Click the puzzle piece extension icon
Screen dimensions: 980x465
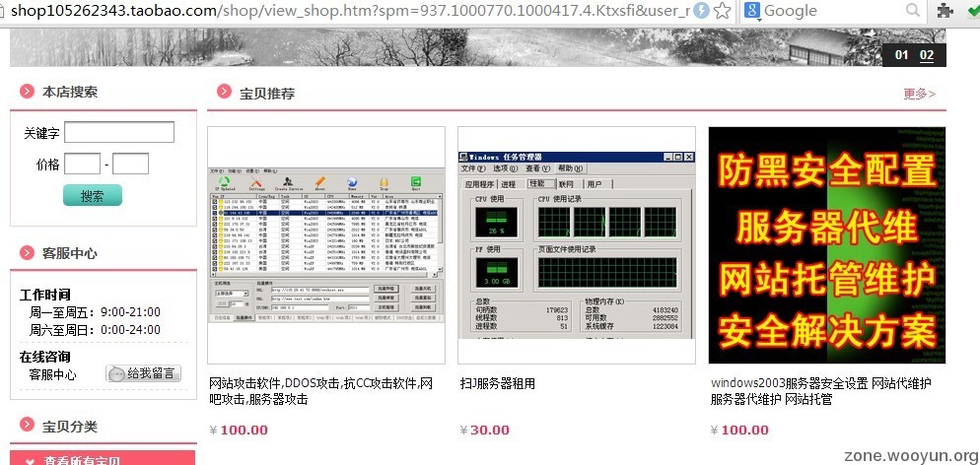(945, 11)
